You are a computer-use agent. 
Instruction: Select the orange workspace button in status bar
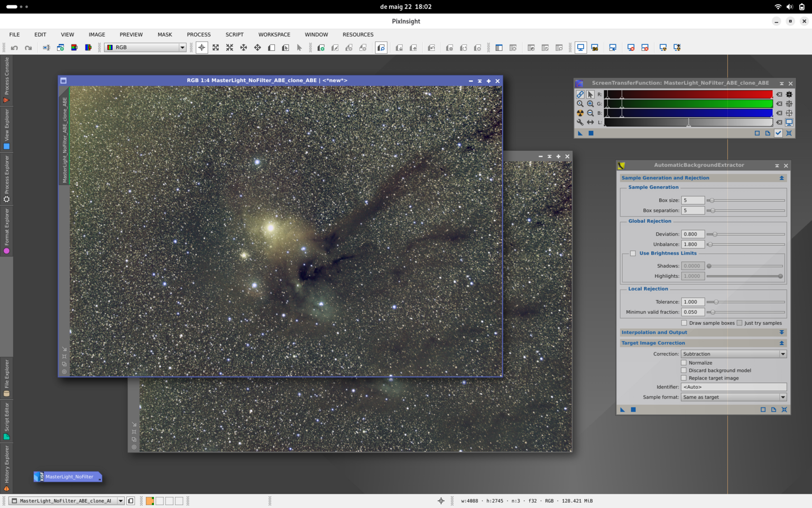click(x=150, y=501)
